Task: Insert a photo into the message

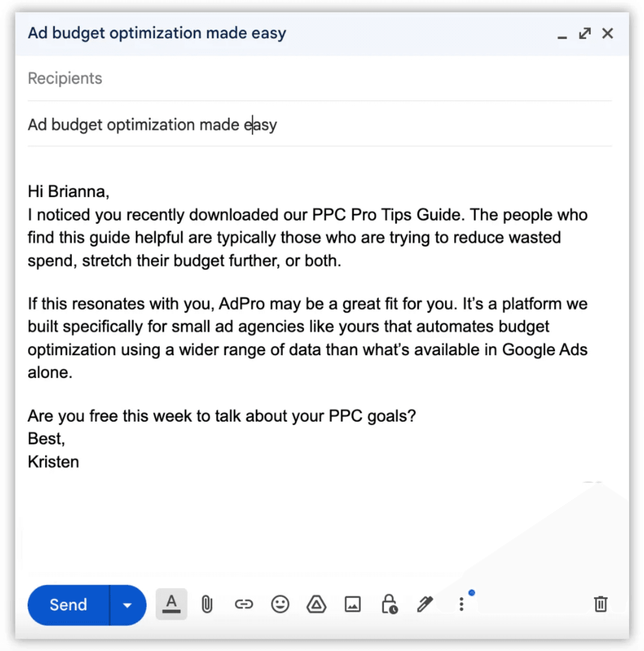Action: tap(353, 604)
